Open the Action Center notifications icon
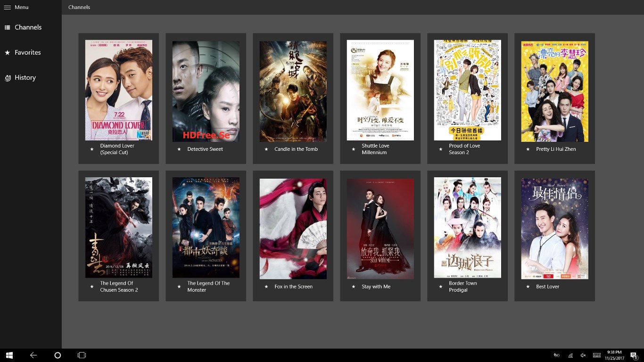The image size is (644, 362). point(634,356)
